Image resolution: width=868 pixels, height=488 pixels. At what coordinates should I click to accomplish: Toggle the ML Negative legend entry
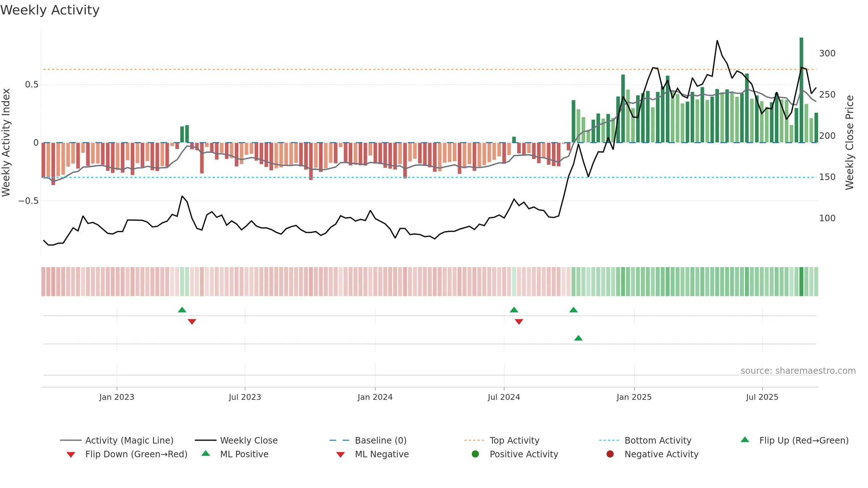click(x=373, y=454)
